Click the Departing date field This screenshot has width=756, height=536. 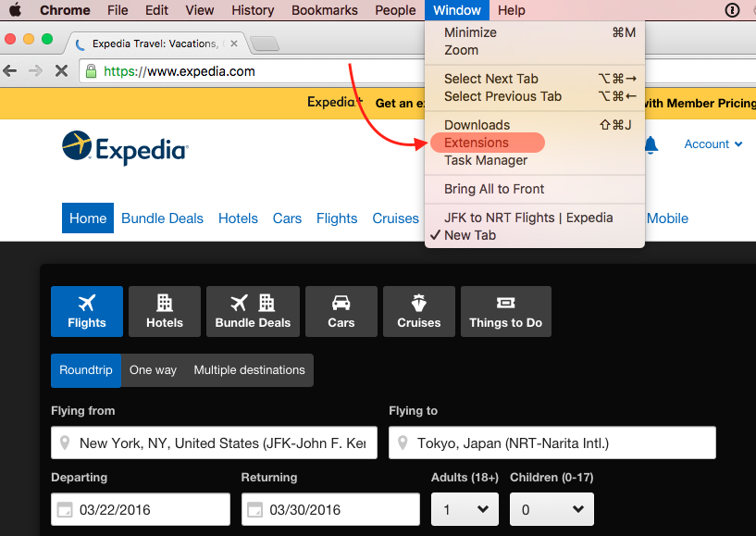pos(141,509)
